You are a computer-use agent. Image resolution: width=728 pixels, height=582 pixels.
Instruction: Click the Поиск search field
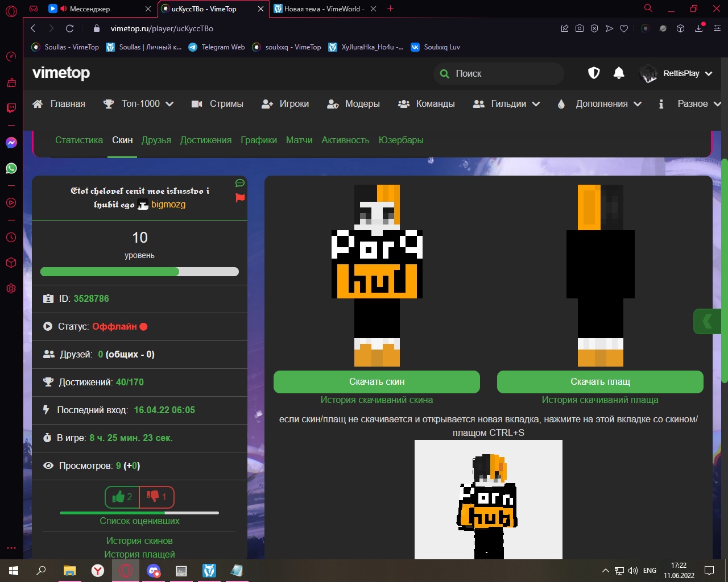[499, 74]
